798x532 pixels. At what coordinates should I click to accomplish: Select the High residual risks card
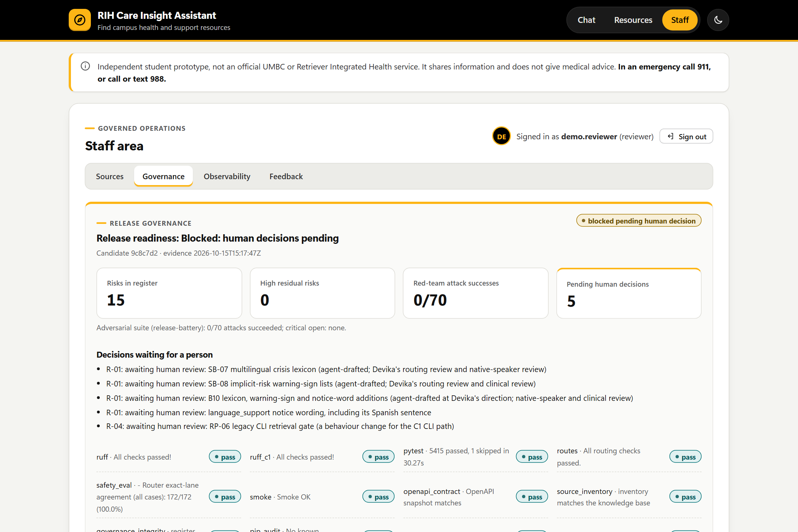[323, 293]
